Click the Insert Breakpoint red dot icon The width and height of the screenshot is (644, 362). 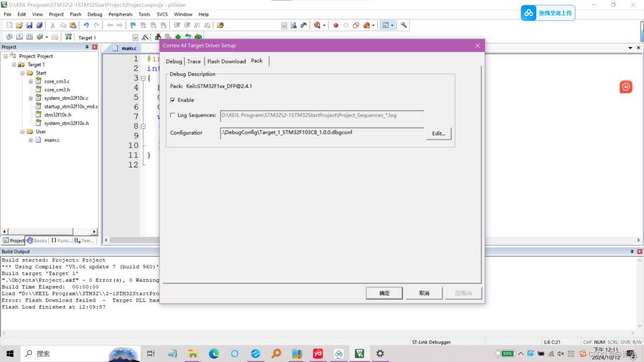336,25
